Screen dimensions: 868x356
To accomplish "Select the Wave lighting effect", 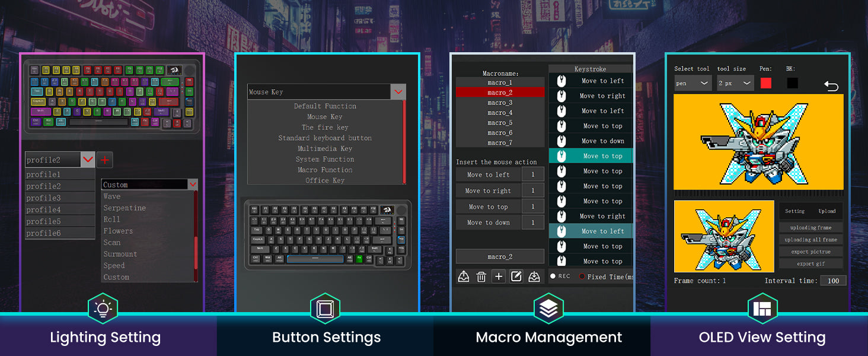I will point(112,196).
